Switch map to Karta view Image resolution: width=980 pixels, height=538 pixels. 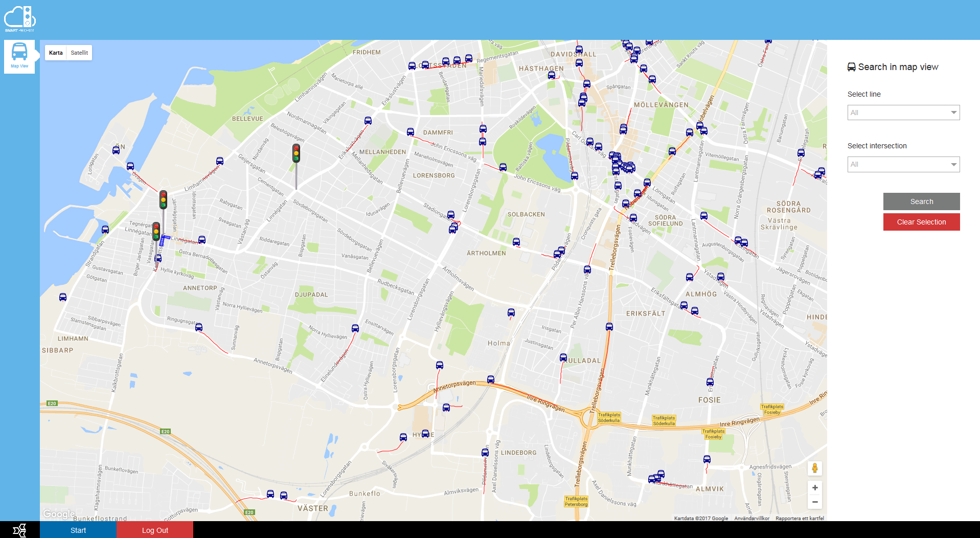pyautogui.click(x=56, y=53)
